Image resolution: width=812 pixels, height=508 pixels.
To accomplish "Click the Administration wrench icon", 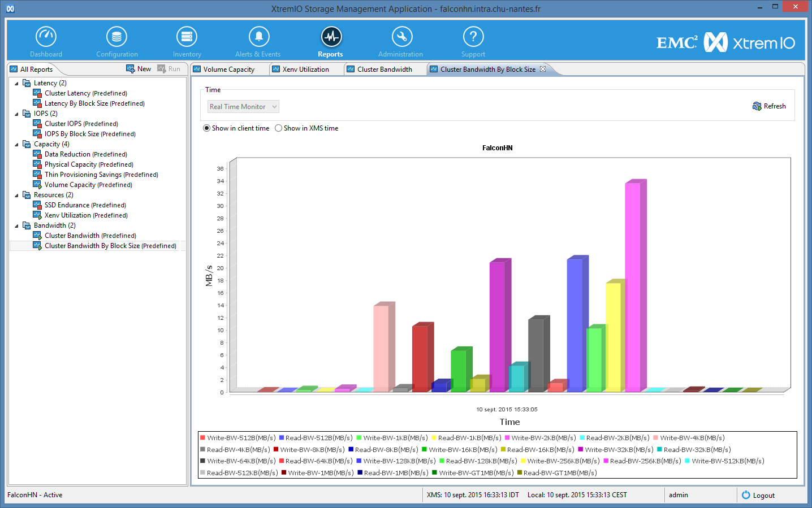I will (x=401, y=37).
